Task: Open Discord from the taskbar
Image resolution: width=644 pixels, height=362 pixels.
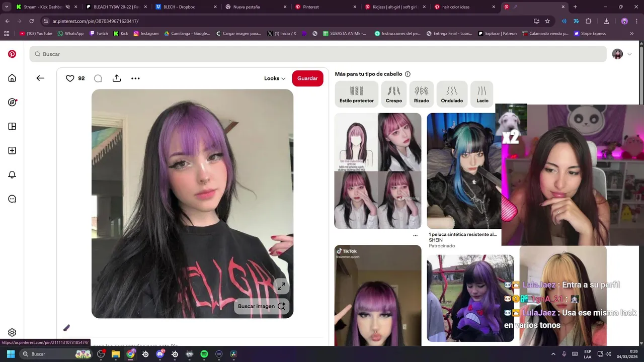Action: tap(160, 354)
